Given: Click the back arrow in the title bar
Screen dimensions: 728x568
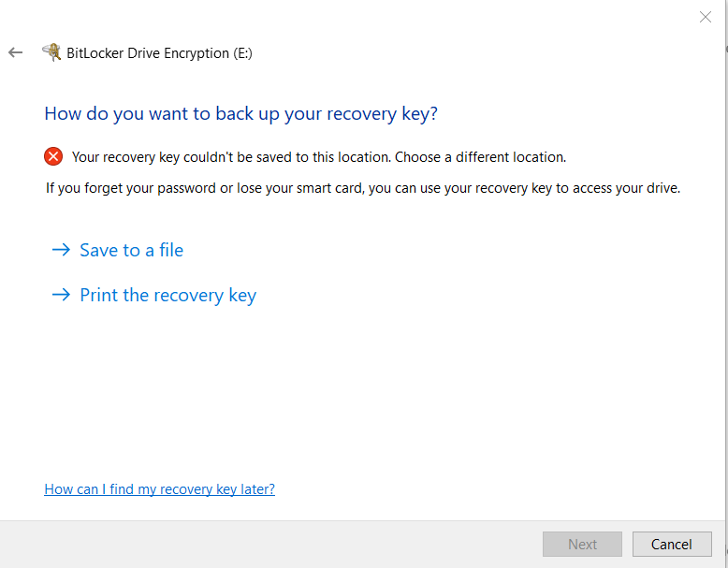Looking at the screenshot, I should point(15,53).
